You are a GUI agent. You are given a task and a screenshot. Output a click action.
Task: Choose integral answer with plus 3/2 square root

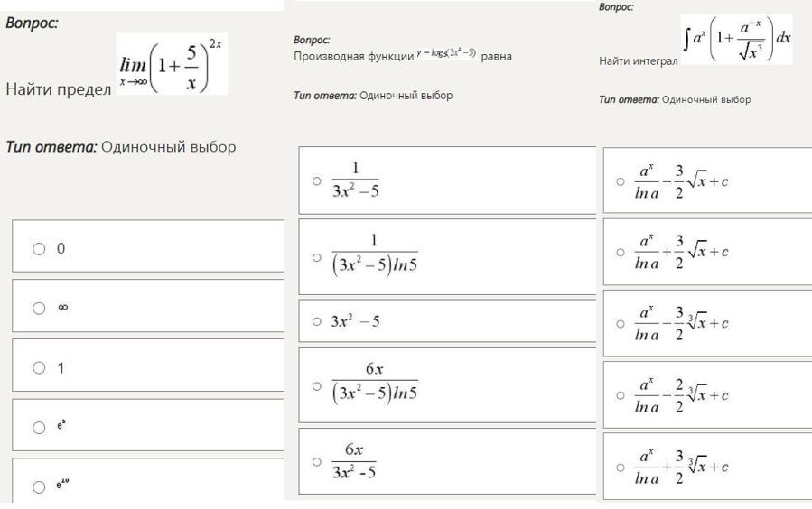point(621,253)
